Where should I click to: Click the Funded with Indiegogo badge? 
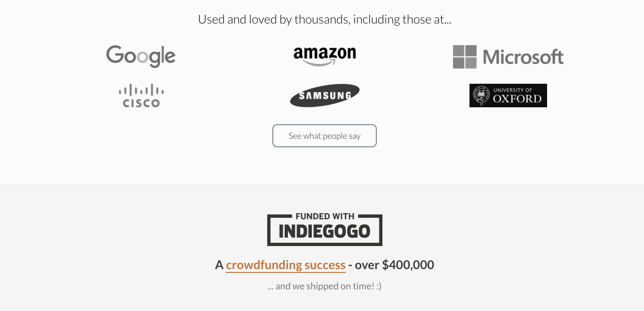tap(325, 230)
